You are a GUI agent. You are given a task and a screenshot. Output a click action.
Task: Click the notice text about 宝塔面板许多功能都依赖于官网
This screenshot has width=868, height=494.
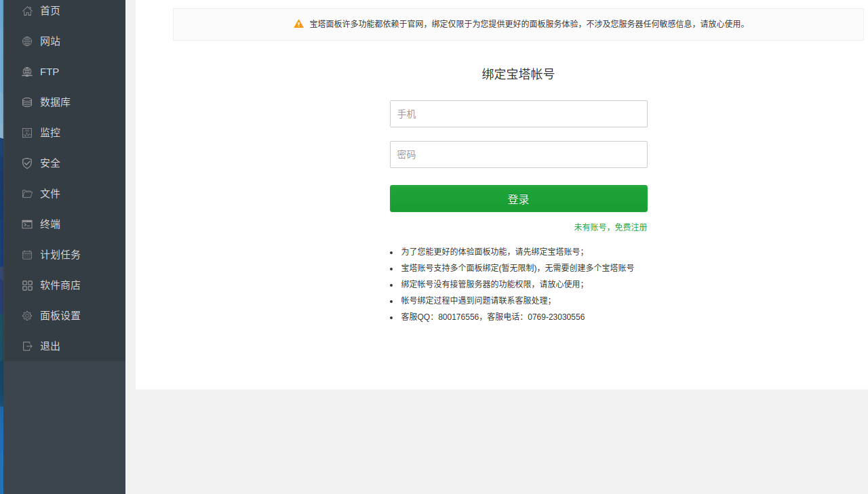pos(529,24)
